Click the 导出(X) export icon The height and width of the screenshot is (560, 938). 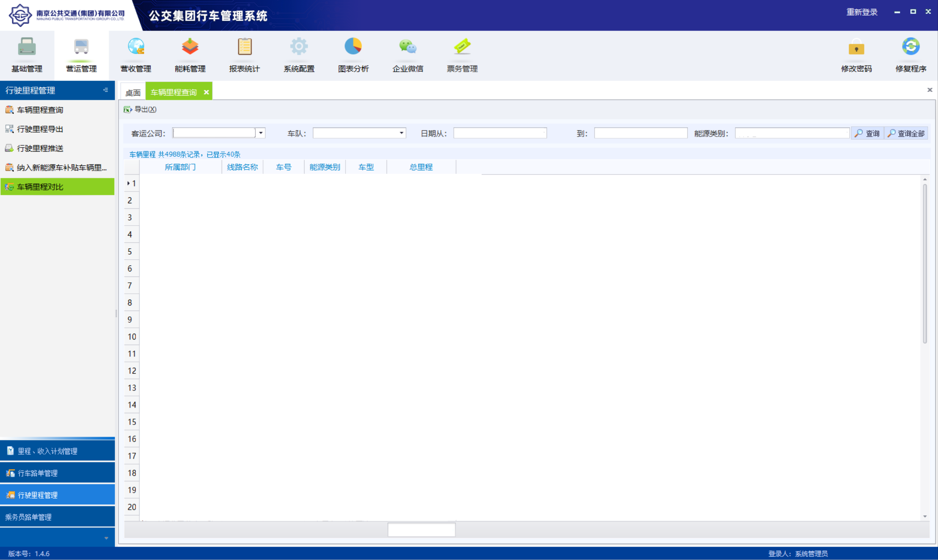tap(141, 110)
